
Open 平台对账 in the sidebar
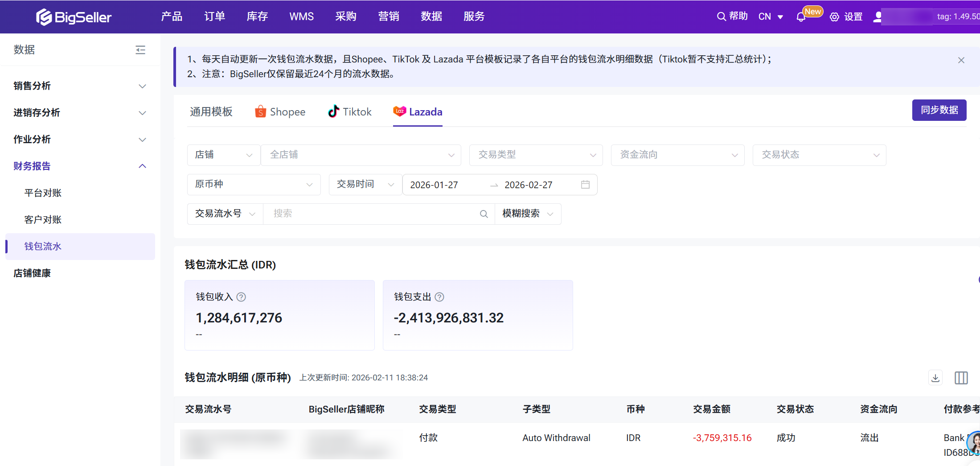tap(43, 193)
